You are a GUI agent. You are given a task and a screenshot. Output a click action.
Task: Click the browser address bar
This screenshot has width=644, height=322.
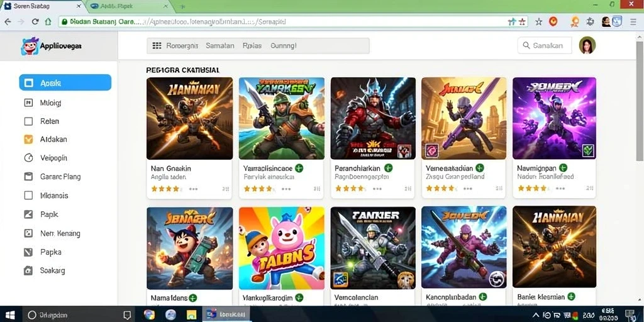(x=293, y=22)
